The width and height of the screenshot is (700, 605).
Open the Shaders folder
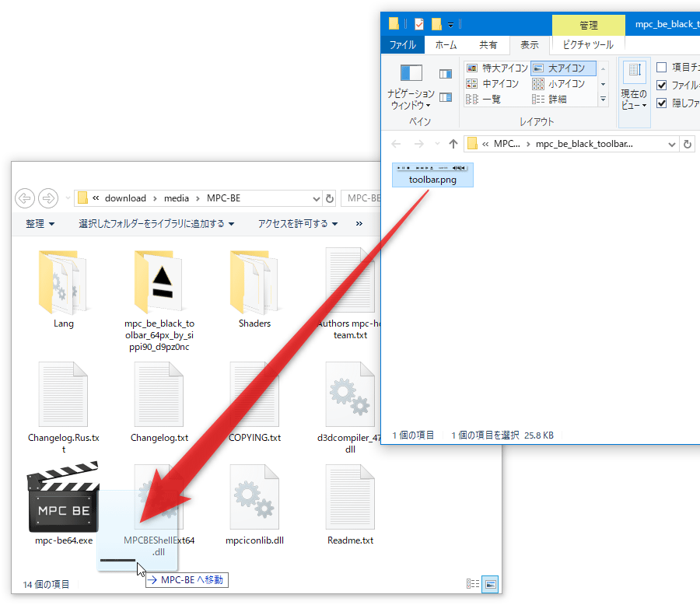pos(254,289)
